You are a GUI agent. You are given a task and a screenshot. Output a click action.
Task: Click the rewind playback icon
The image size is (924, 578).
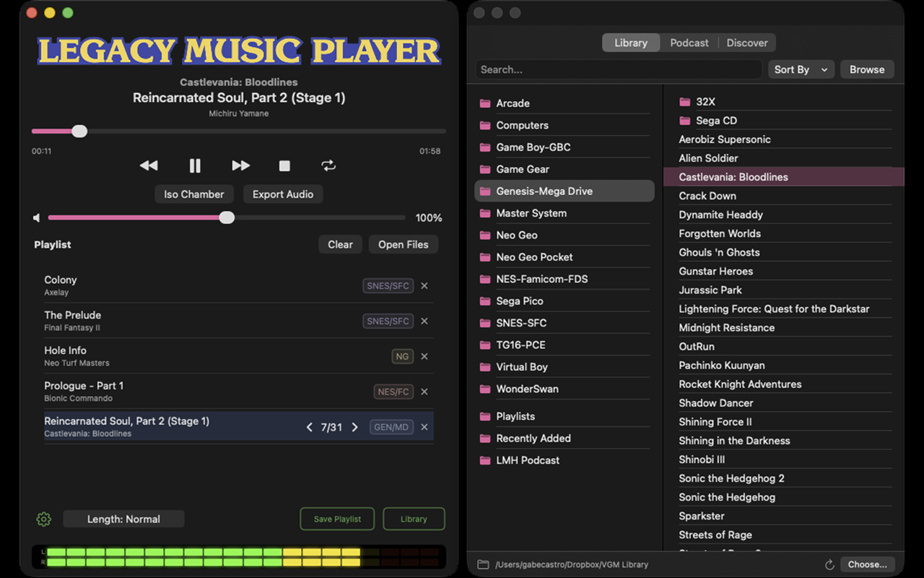[149, 165]
